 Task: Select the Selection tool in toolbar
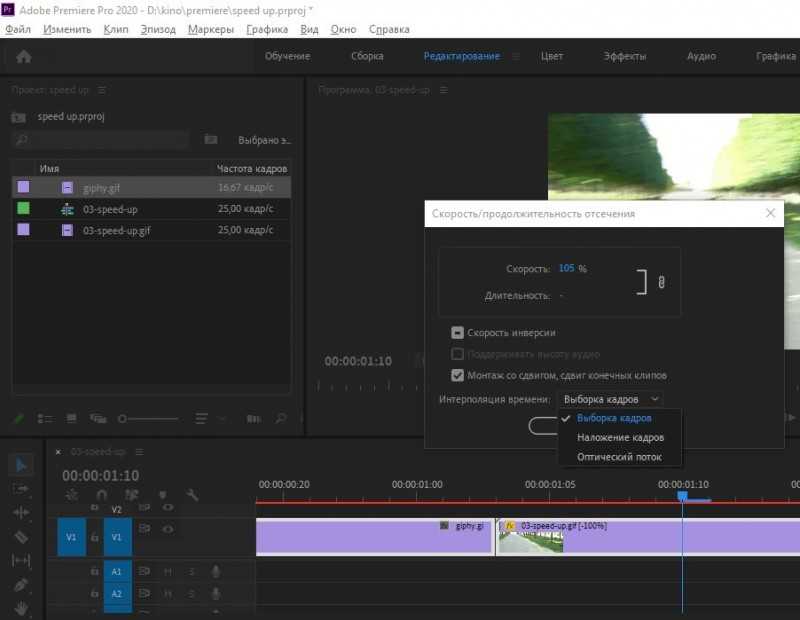[x=21, y=465]
